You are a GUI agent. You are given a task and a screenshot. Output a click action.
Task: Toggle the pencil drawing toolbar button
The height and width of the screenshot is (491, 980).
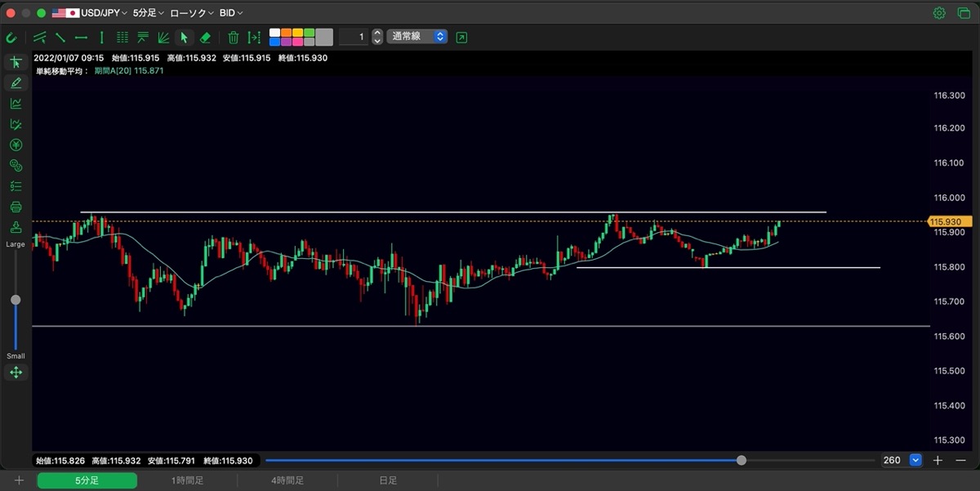pos(16,83)
